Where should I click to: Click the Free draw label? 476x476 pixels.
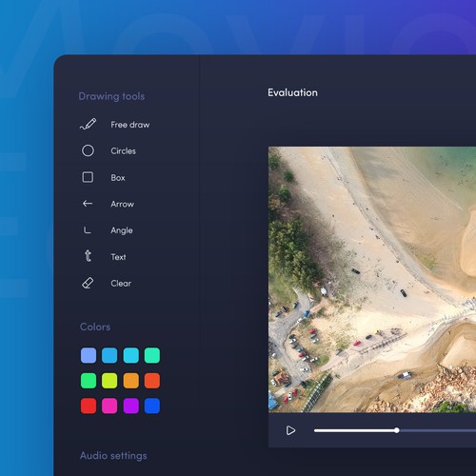tap(130, 125)
